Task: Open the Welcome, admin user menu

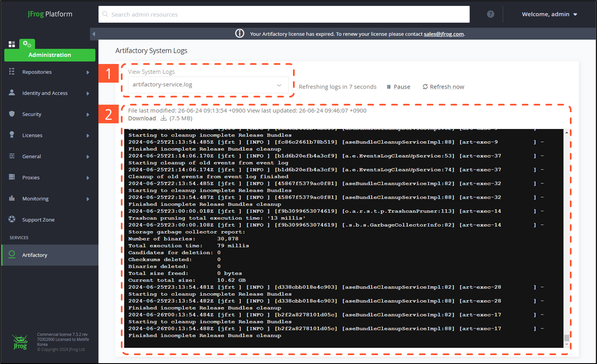Action: [x=550, y=14]
